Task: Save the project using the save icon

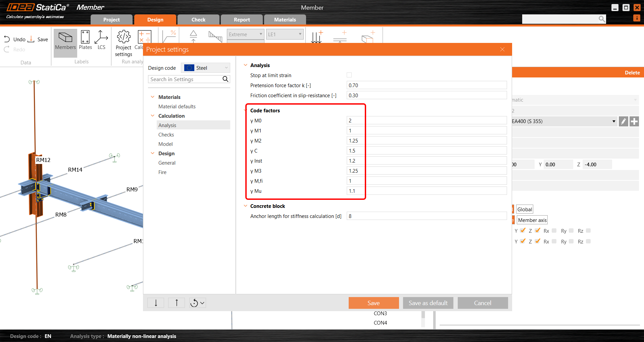Action: [31, 39]
